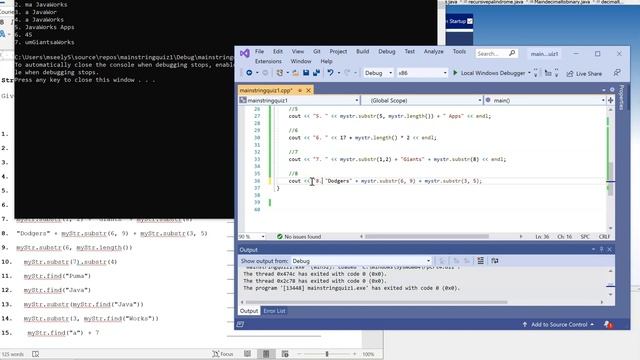Click the editor tab settings gear icon

[612, 90]
